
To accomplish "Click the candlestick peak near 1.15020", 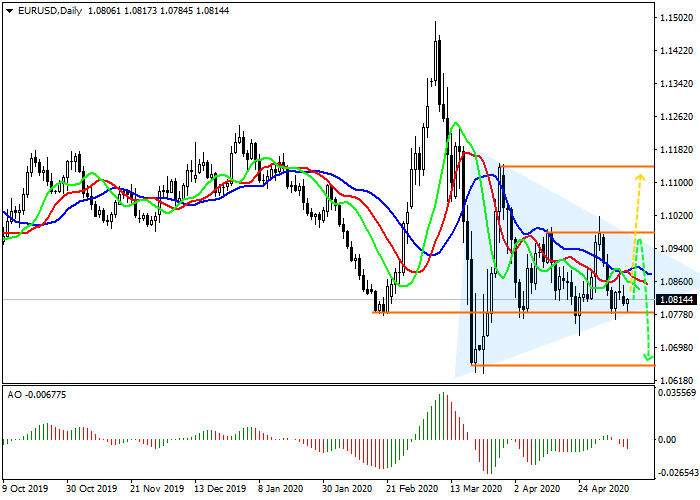I will coord(436,25).
